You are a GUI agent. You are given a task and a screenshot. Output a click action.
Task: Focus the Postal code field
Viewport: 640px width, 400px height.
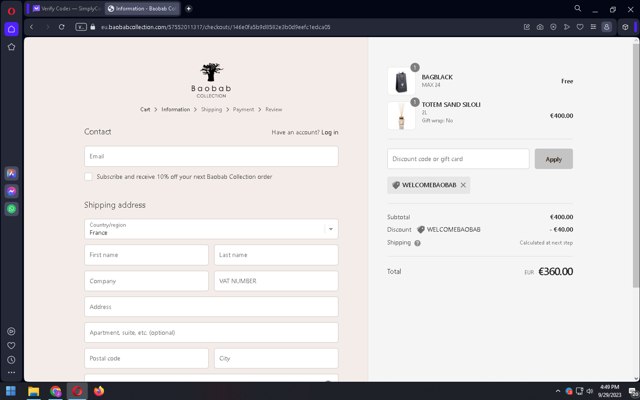pos(146,358)
